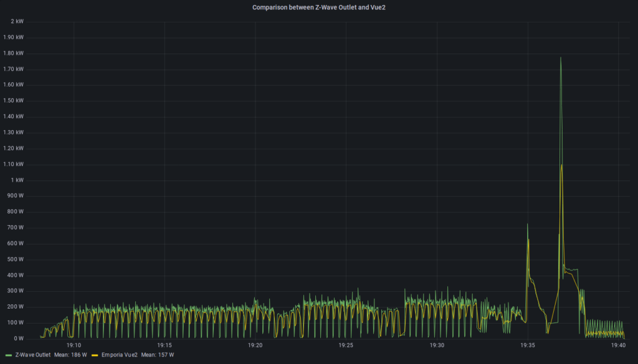Click the 1.10 kW y-axis label

[14, 164]
